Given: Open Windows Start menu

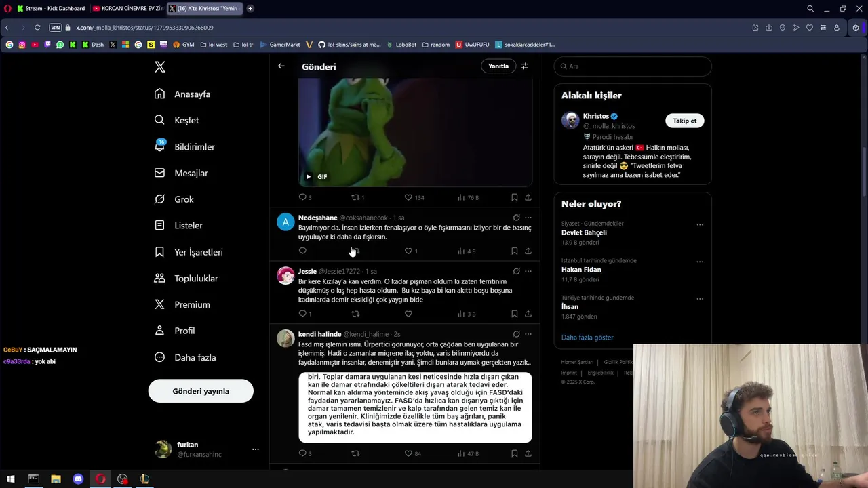Looking at the screenshot, I should point(11,479).
